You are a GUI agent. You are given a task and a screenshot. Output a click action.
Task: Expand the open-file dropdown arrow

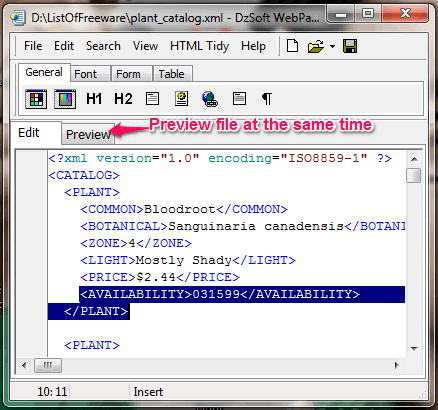(x=332, y=46)
